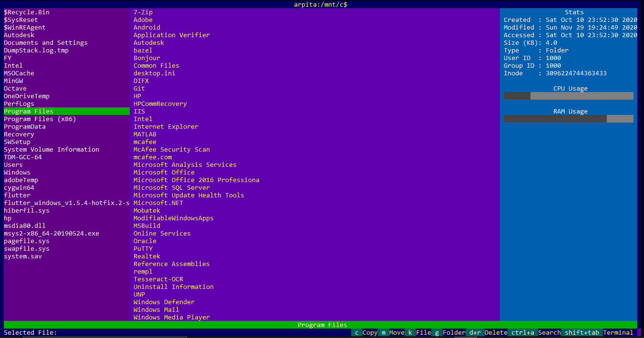This screenshot has width=644, height=338.
Task: Select the adobeTemp folder
Action: 21,180
